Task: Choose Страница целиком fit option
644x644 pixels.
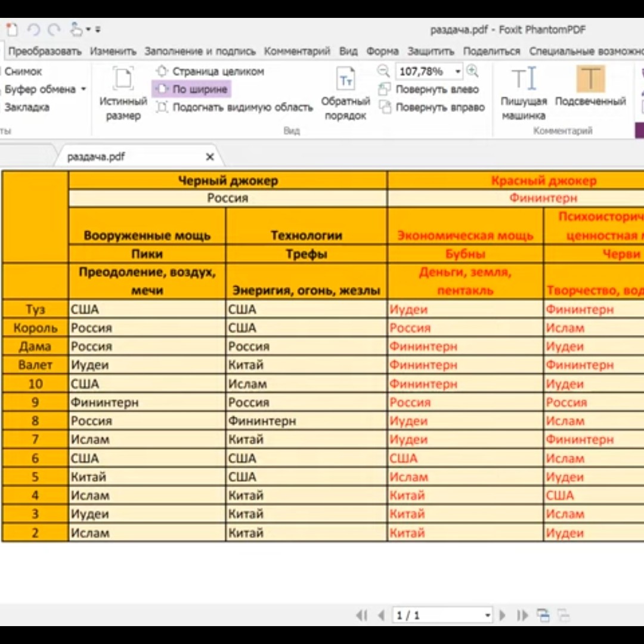Action: tap(210, 72)
